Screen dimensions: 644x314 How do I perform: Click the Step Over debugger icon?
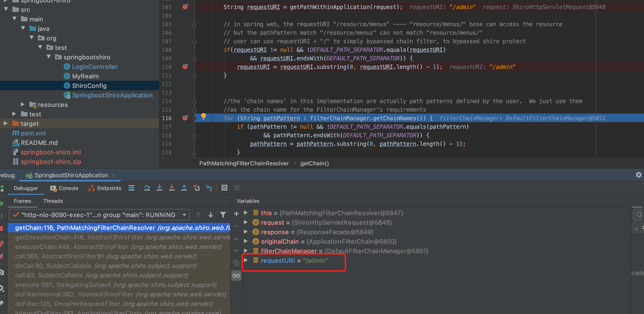(x=147, y=188)
